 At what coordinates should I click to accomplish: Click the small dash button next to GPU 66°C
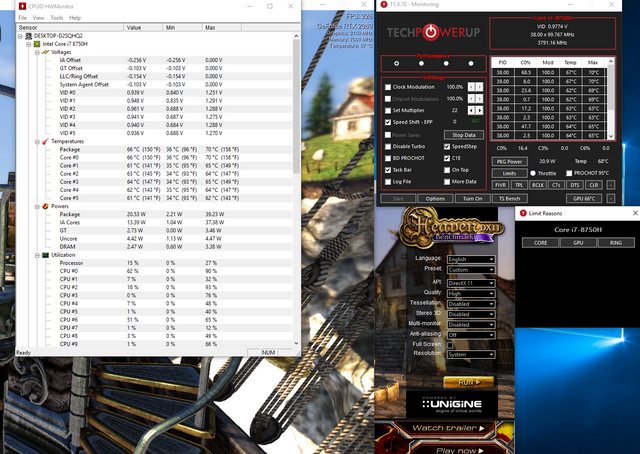[611, 198]
